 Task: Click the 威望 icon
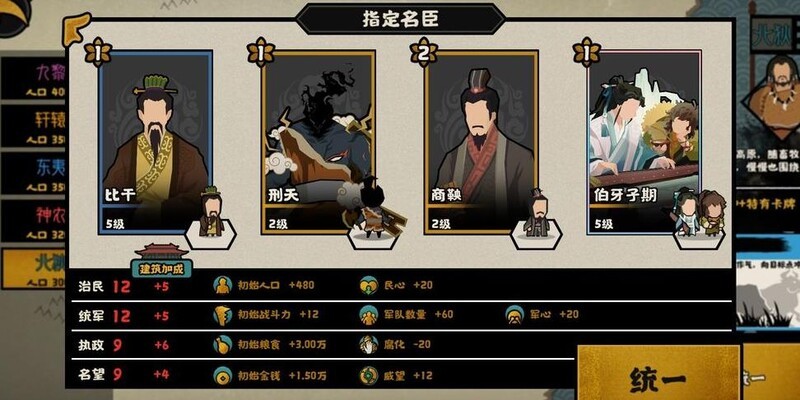(368, 376)
